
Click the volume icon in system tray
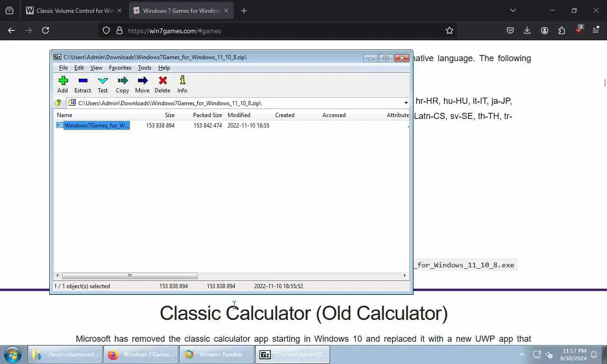(x=550, y=355)
